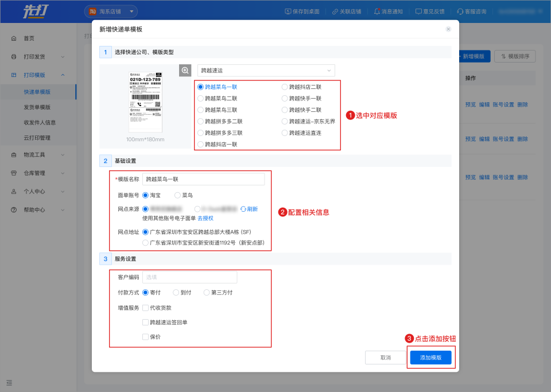Open 消息通知 bell in top bar
The image size is (551, 392).
coord(377,11)
